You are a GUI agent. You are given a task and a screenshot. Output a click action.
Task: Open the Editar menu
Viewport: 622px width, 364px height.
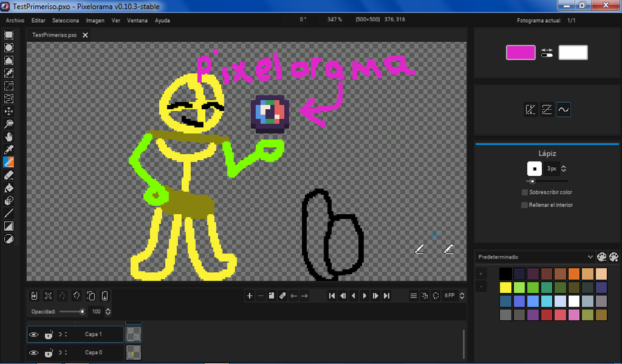(39, 20)
